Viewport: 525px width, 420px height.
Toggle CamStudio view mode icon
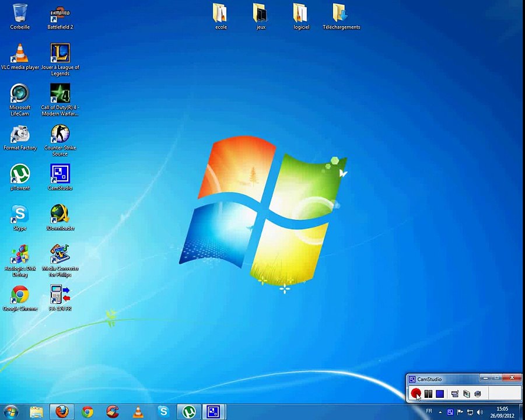pyautogui.click(x=454, y=394)
